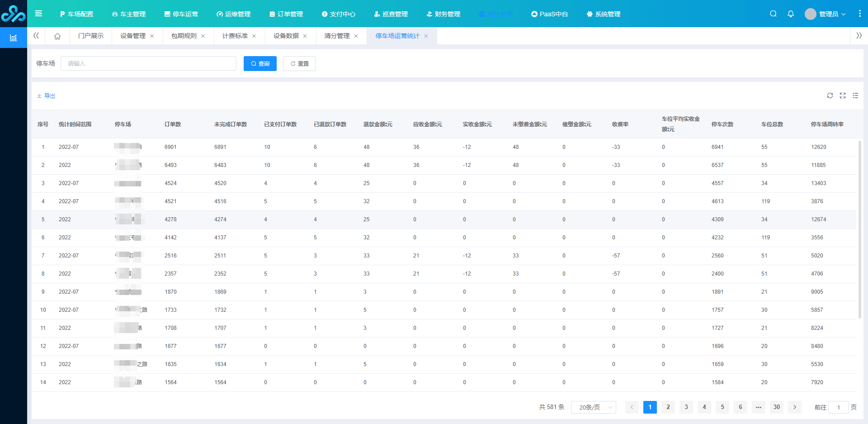Viewport: 868px width, 424px height.
Task: Click the search magnifier icon in header
Action: [x=773, y=14]
